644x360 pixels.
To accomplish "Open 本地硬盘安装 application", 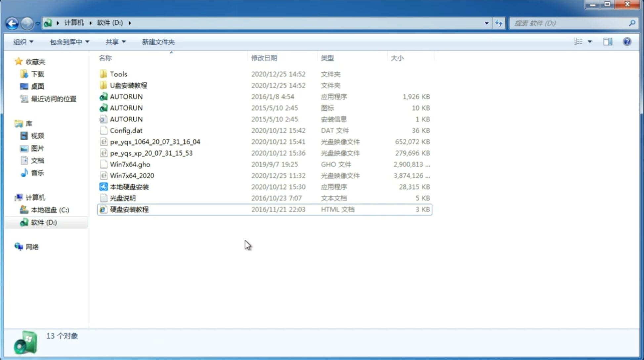I will click(129, 187).
